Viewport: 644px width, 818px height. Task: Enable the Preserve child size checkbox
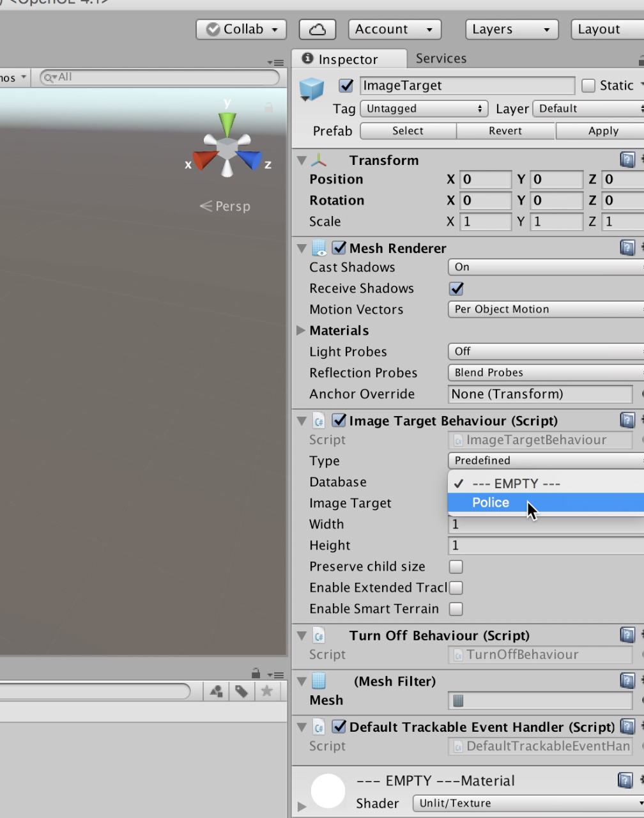(x=456, y=567)
